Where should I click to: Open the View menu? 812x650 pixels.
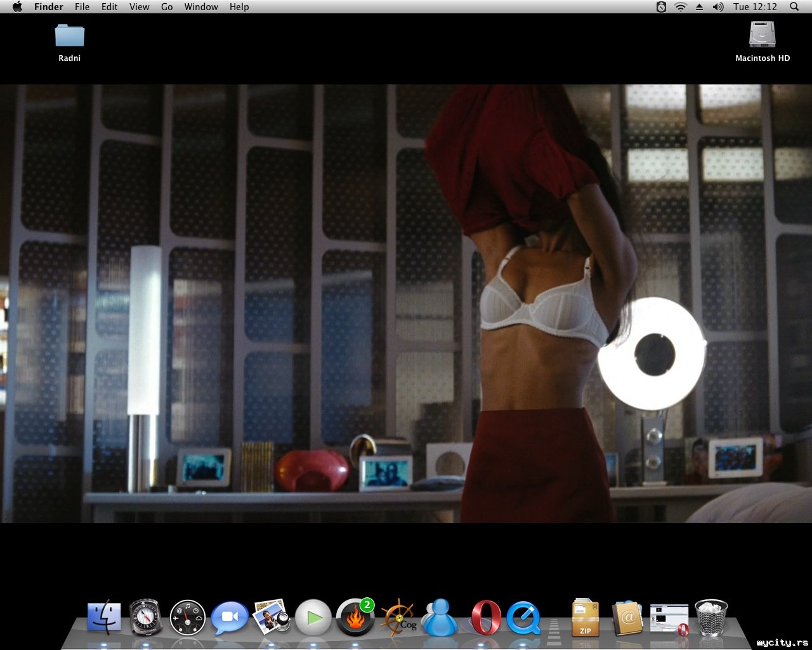click(140, 7)
